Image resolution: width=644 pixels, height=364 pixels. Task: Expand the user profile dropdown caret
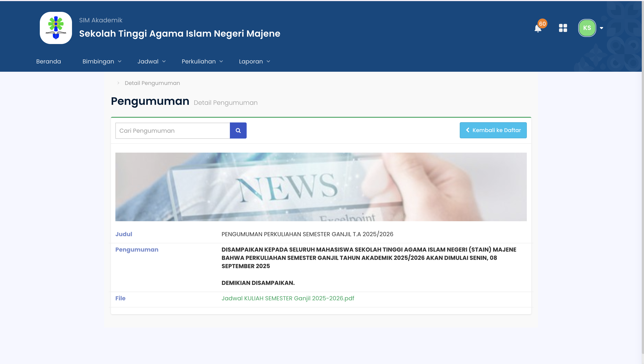point(601,28)
